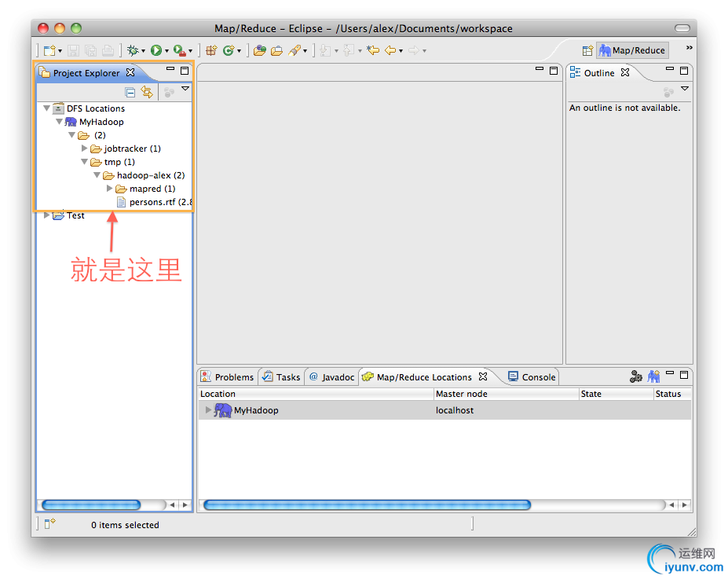Collapse the hadoop-alex (2) folder

97,175
